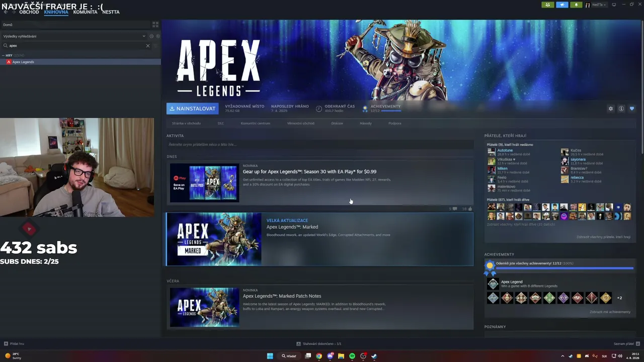Open game settings gear icon

[611, 109]
